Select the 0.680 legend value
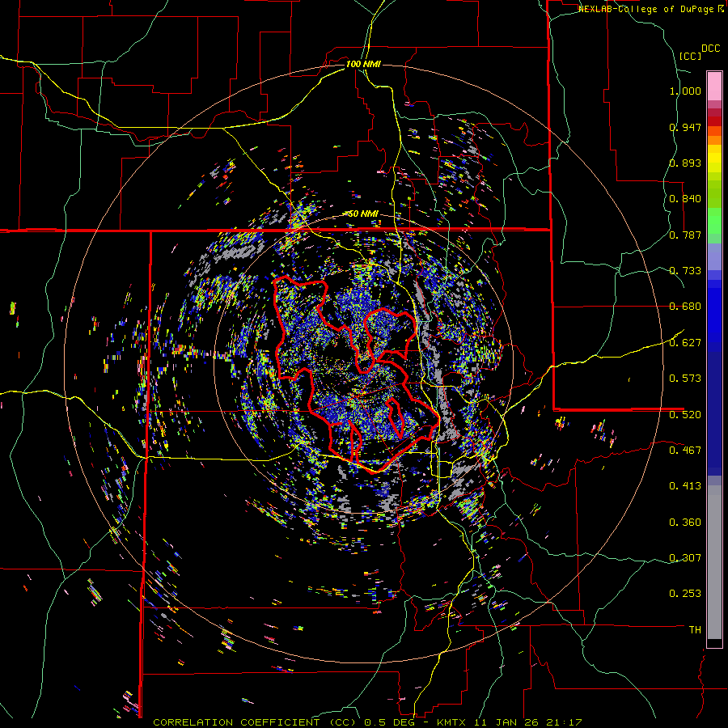 tap(685, 307)
